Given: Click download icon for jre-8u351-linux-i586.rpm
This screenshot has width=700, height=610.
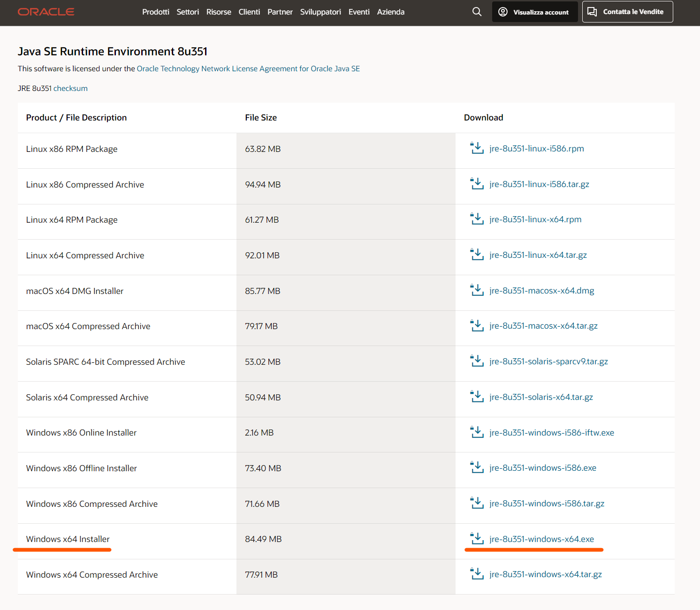Looking at the screenshot, I should click(477, 148).
